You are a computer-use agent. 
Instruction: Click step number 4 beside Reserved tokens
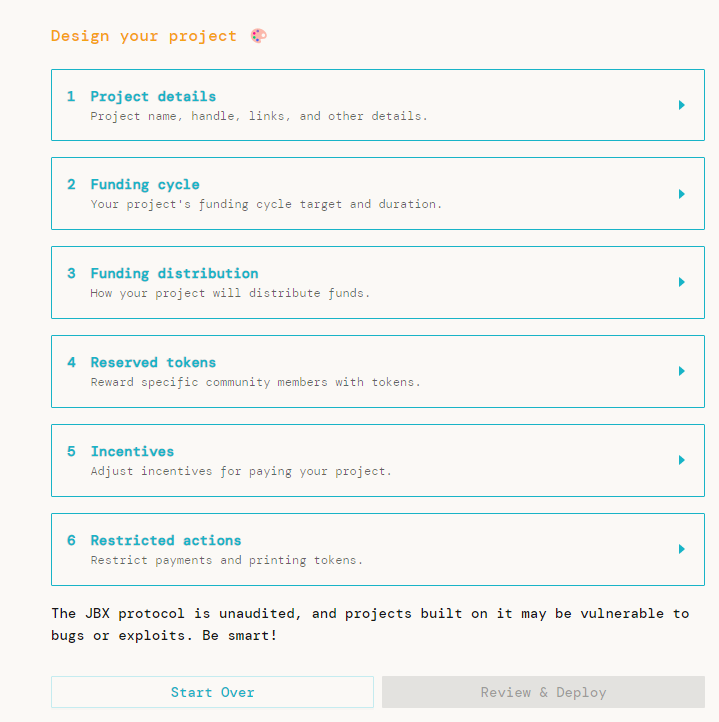coord(71,362)
